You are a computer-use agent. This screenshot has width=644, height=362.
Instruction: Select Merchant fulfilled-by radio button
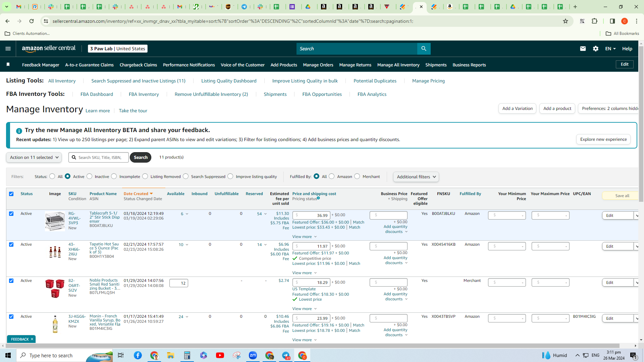coord(357,176)
